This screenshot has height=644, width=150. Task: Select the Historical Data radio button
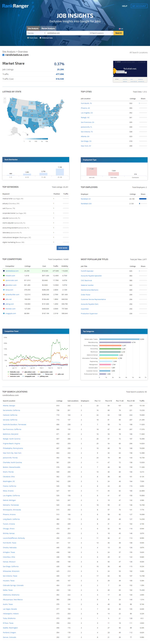[x=40, y=38]
